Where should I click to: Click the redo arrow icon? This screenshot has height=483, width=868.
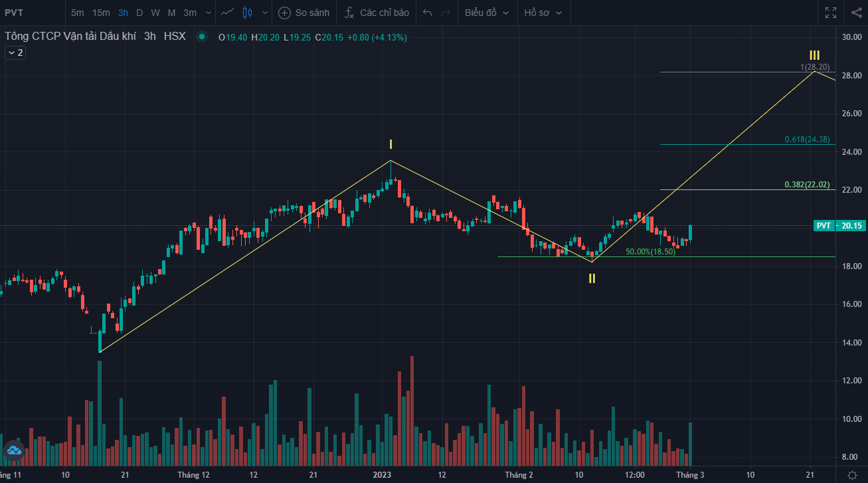(x=445, y=13)
